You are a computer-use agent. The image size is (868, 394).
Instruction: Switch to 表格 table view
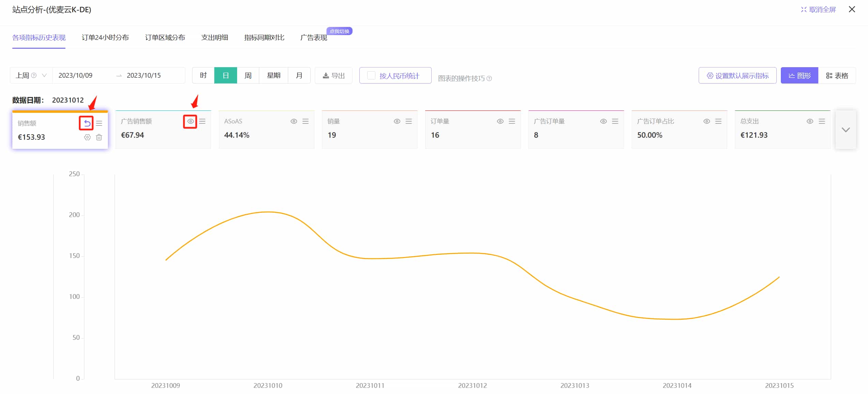pos(837,75)
